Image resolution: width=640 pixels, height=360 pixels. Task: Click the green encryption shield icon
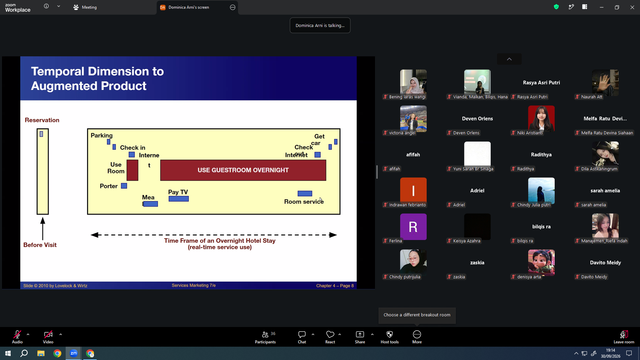click(x=556, y=7)
